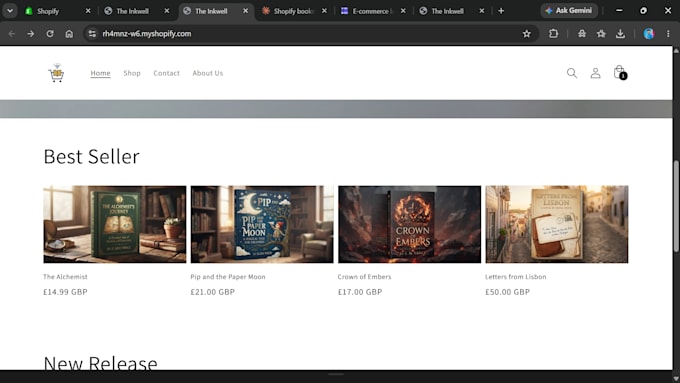Open Pip and the Paper Moon title

[x=228, y=277]
